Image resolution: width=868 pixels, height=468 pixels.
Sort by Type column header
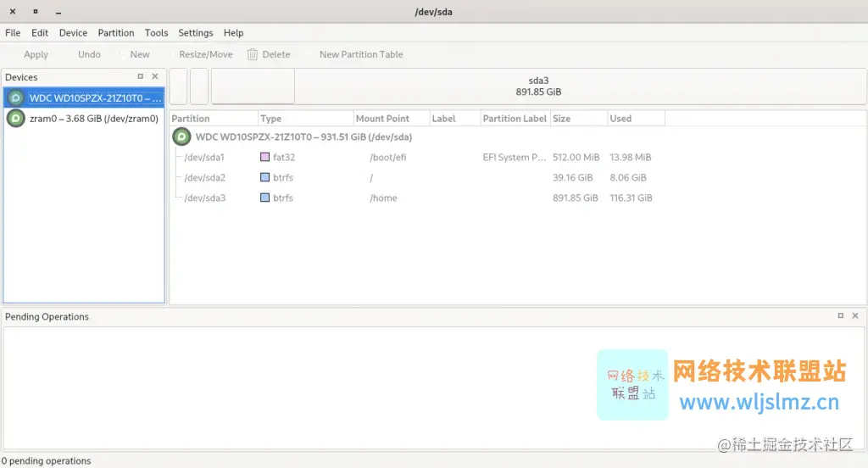point(305,119)
